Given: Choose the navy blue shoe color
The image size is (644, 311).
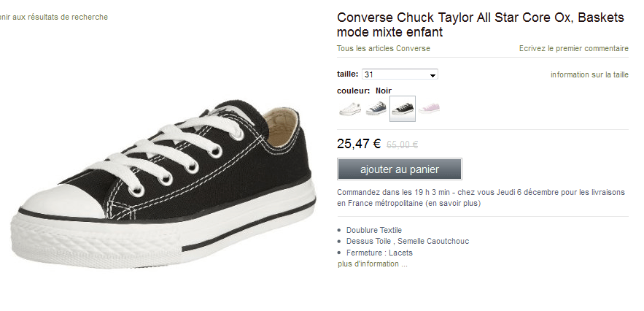Looking at the screenshot, I should [x=376, y=109].
